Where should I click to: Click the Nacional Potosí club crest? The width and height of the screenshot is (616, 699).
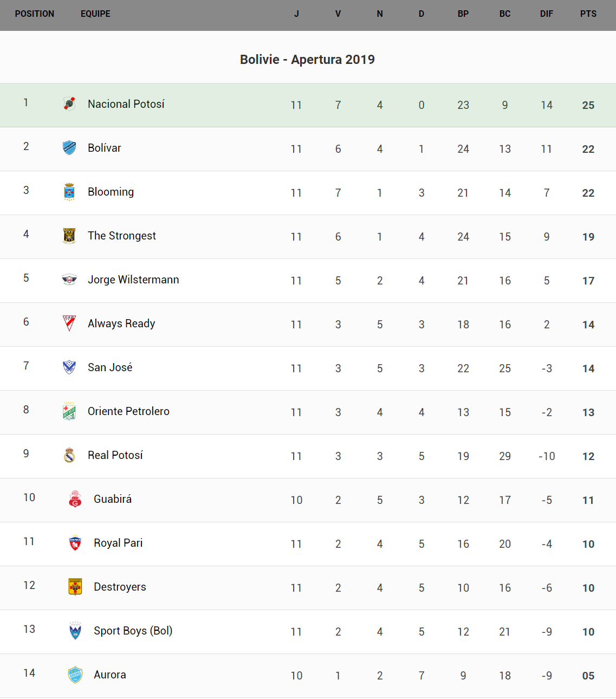pos(69,103)
